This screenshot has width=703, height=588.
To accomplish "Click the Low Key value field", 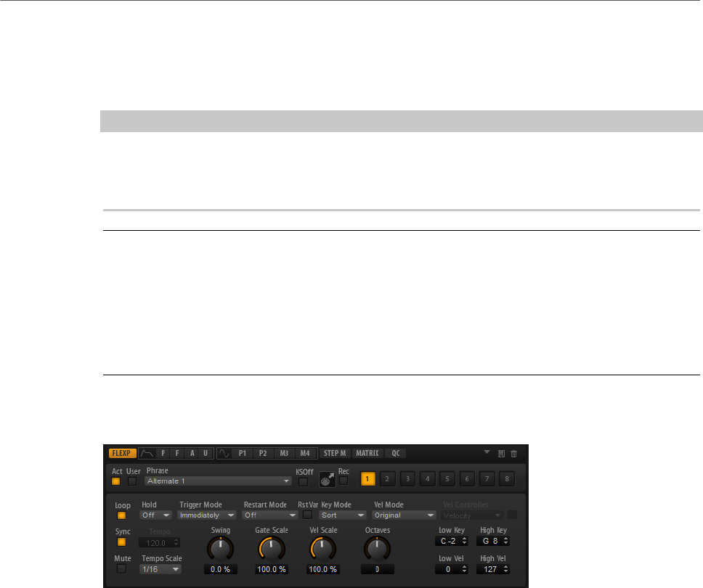I will [x=451, y=541].
